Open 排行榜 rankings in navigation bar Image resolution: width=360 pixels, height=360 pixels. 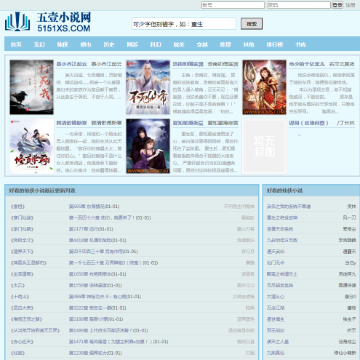point(275,44)
